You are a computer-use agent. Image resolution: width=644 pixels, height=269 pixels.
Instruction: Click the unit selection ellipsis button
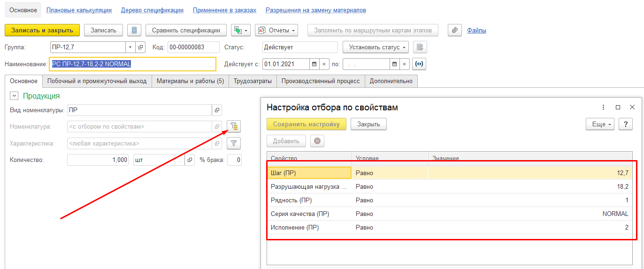[x=180, y=160]
